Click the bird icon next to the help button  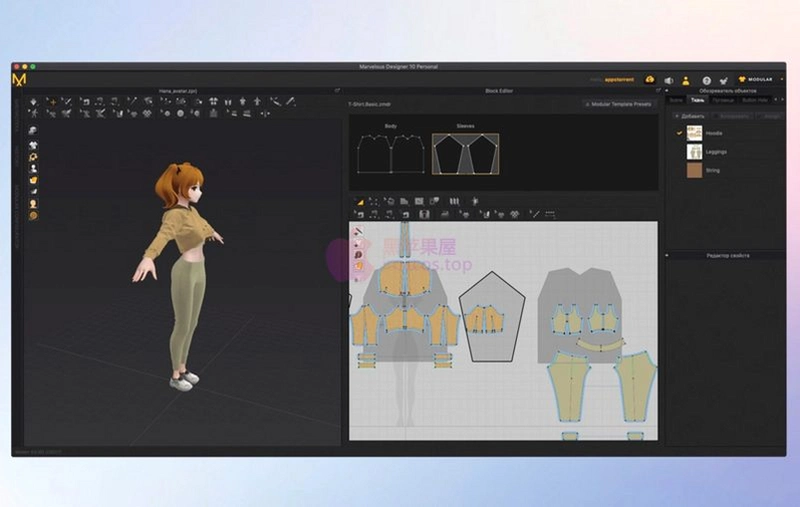[723, 80]
